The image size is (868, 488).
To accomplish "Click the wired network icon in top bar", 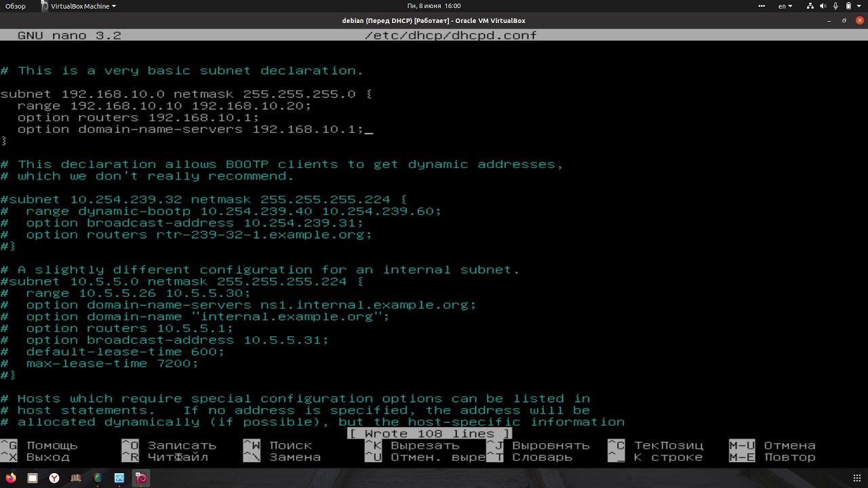I will coord(811,6).
